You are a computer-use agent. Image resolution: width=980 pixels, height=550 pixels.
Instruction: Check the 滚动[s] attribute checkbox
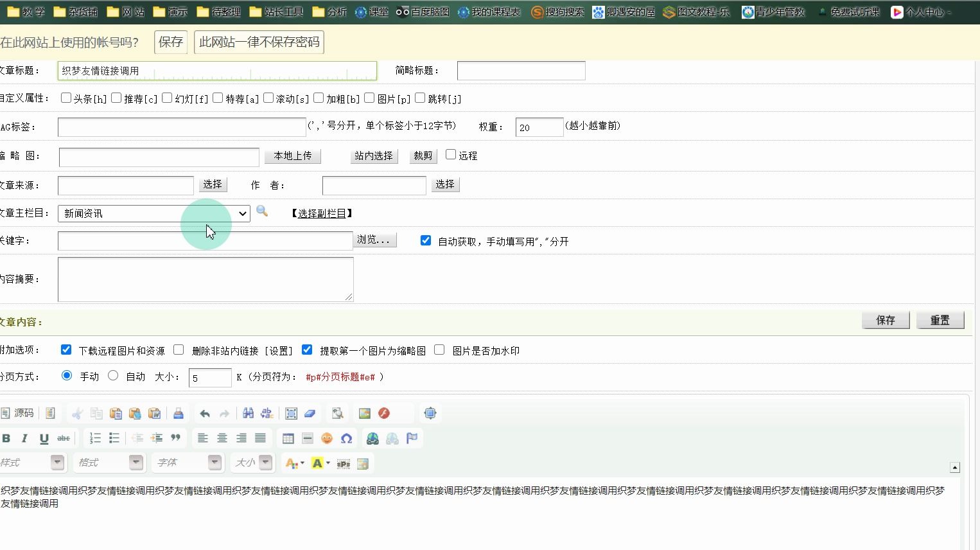tap(268, 98)
